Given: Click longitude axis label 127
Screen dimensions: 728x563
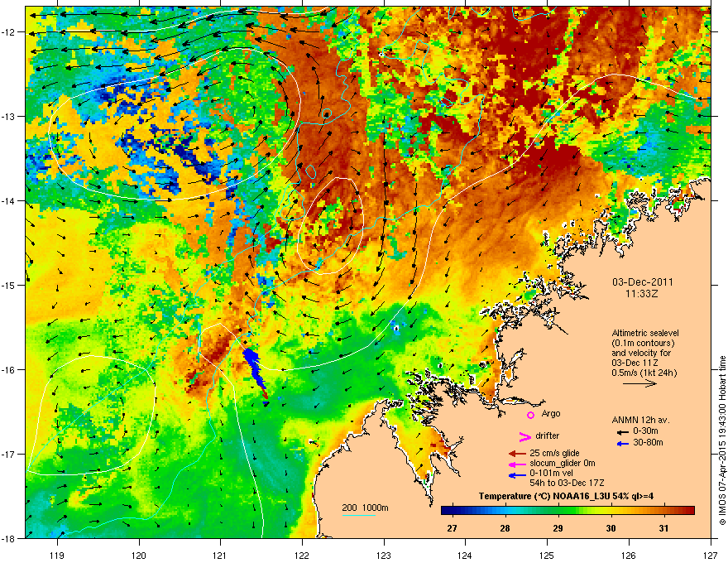Looking at the screenshot, I should point(711,555).
